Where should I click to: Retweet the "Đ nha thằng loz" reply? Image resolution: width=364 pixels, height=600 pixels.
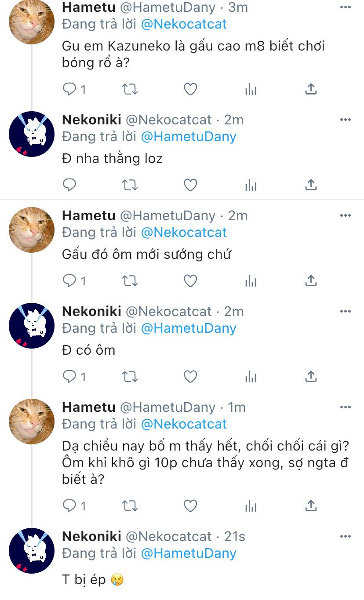coord(130,185)
